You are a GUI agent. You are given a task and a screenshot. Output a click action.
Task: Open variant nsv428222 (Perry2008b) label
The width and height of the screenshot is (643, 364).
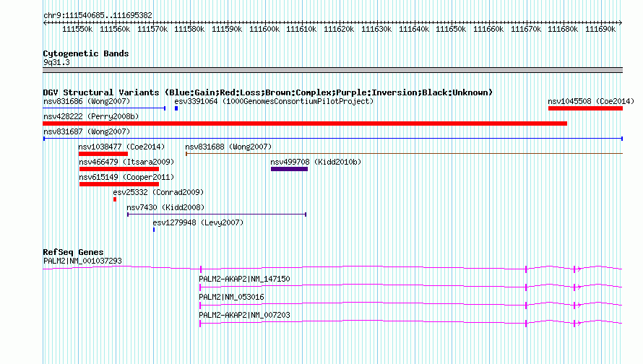coord(91,116)
